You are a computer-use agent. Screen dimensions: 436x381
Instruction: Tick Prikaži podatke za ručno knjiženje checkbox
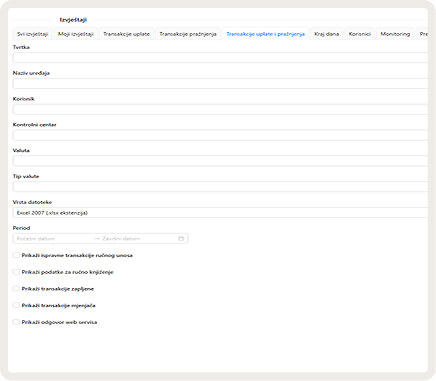pos(16,272)
